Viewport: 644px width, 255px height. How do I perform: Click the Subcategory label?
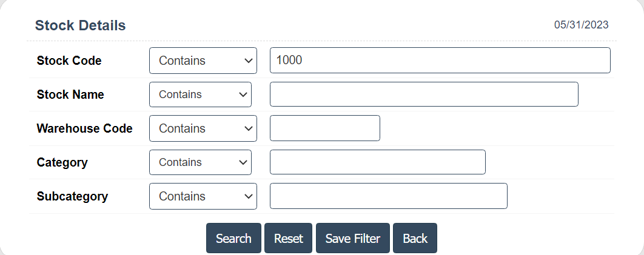72,196
